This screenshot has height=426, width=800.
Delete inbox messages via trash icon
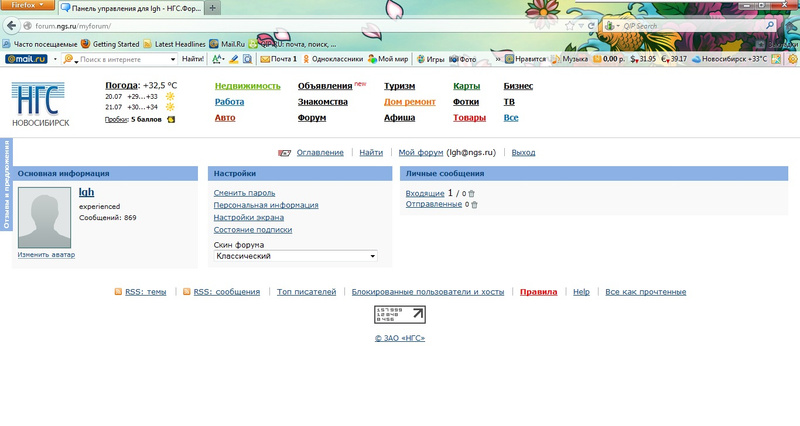coord(471,193)
